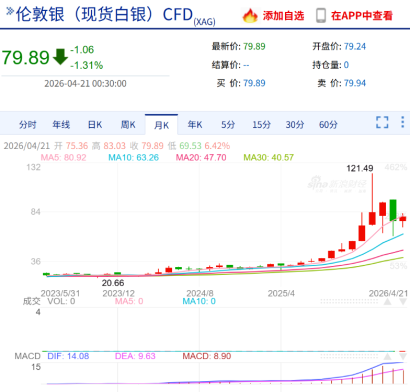
Task: Click the VOL: 0 label
Action: (61, 301)
